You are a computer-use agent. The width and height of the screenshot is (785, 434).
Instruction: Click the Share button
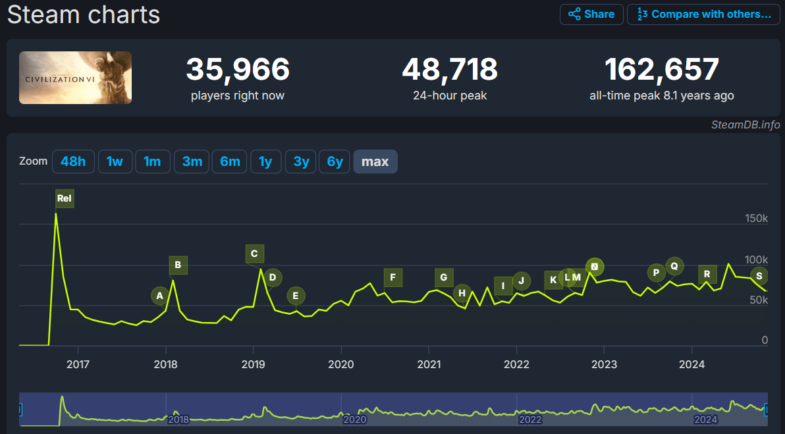pyautogui.click(x=591, y=14)
